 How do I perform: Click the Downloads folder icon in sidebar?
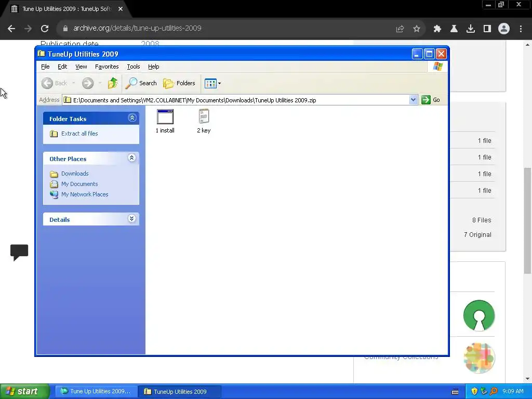click(x=54, y=174)
